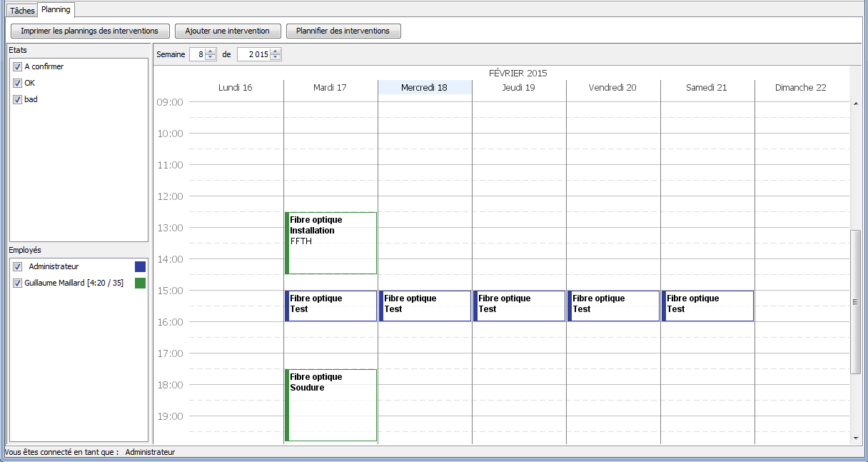Select the Samedi 21 day header

click(x=707, y=87)
